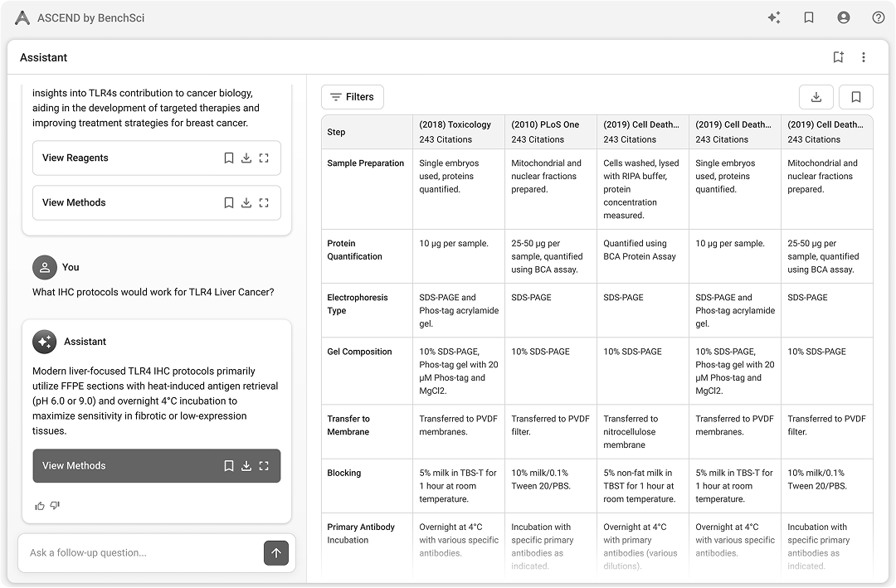The width and height of the screenshot is (896, 588).
Task: Download the methods table results
Action: [x=816, y=97]
